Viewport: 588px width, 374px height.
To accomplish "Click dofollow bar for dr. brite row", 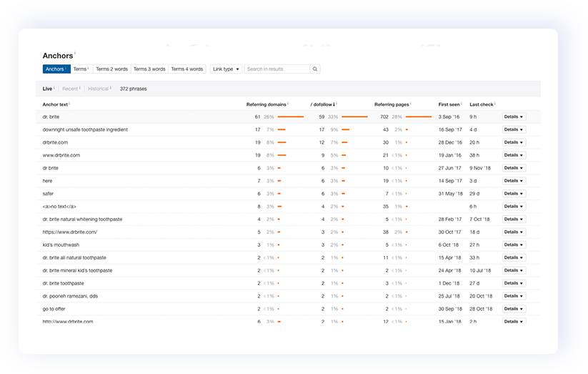I will click(355, 117).
